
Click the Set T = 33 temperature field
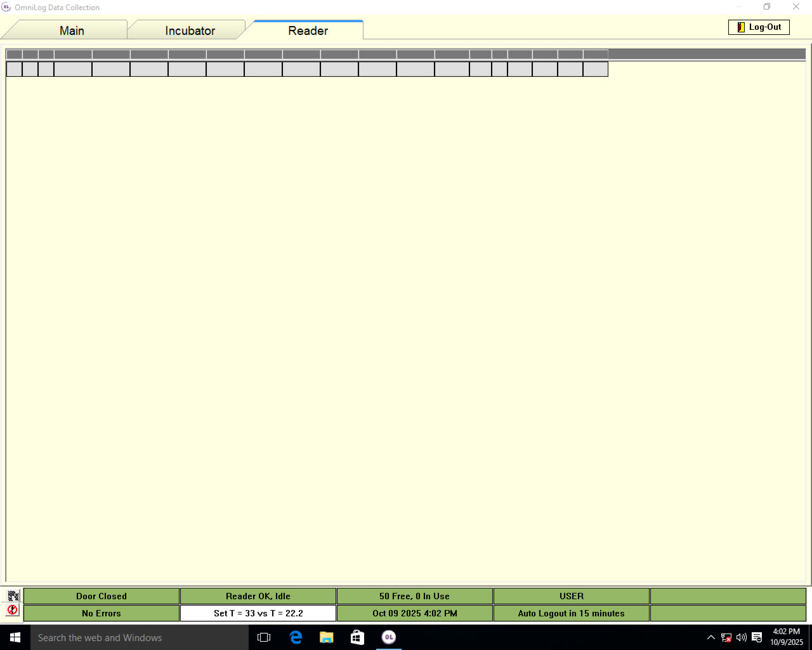pos(258,613)
